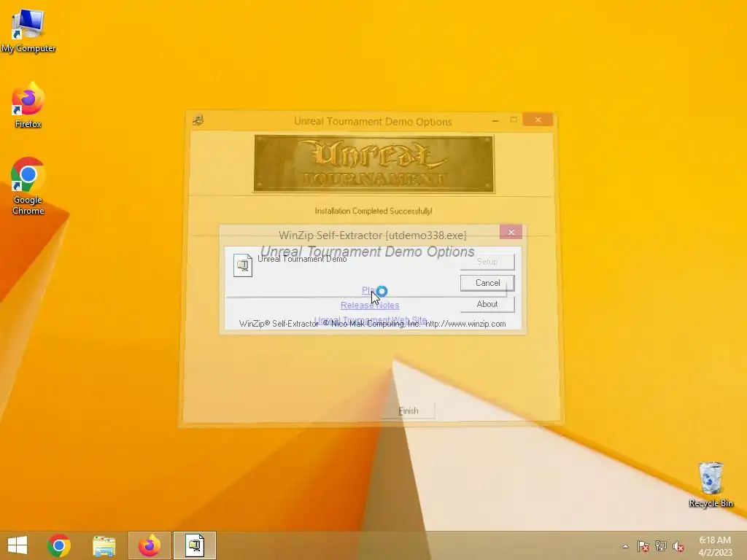Image resolution: width=747 pixels, height=560 pixels.
Task: Launch Firefox from desktop shortcut
Action: click(x=28, y=106)
